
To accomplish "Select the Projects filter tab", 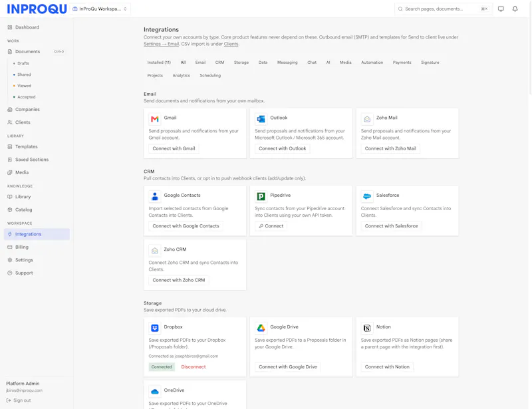I will 155,75.
